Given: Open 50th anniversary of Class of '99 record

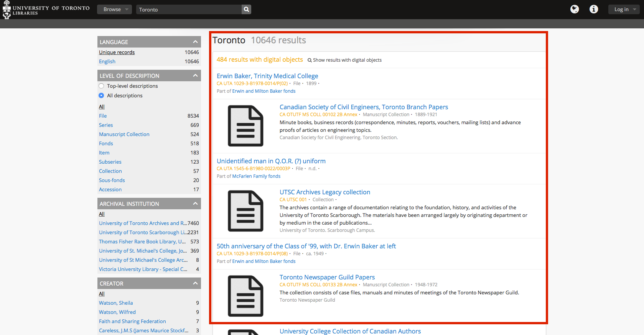Looking at the screenshot, I should (x=306, y=246).
